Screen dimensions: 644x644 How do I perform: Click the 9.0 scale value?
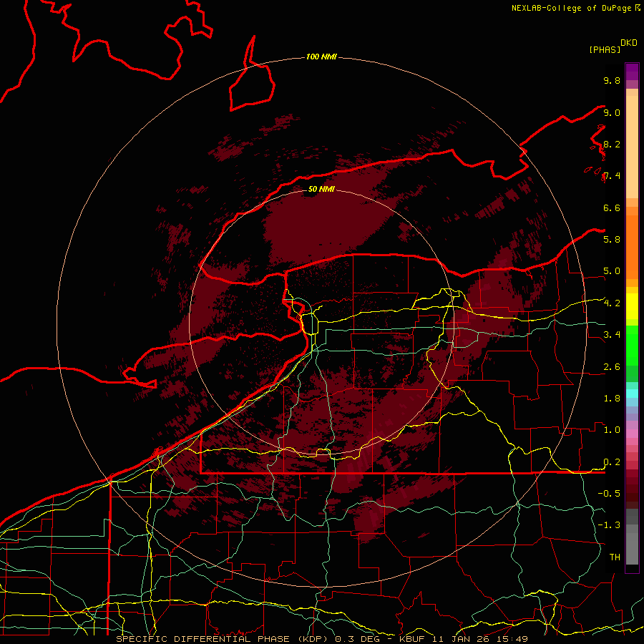pos(612,112)
